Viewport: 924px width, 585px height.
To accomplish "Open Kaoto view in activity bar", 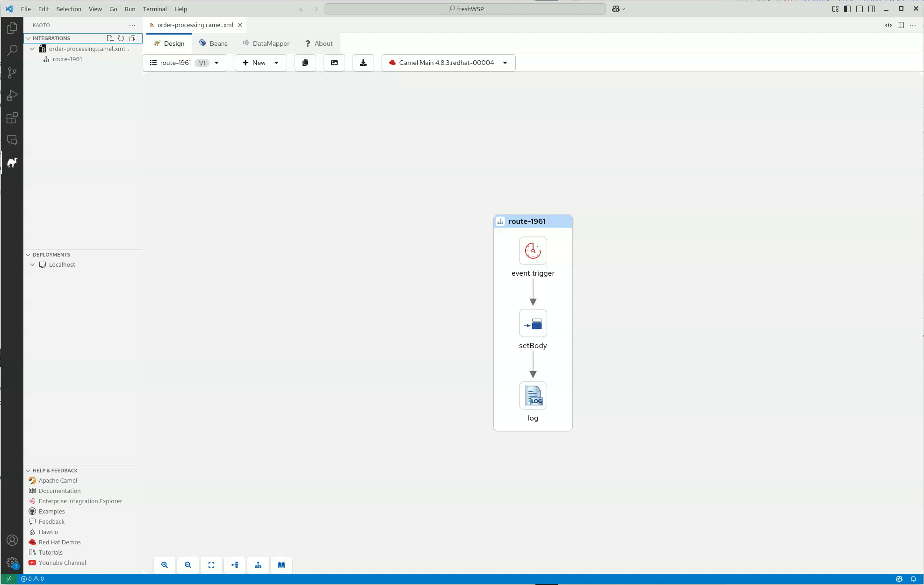I will [x=12, y=163].
